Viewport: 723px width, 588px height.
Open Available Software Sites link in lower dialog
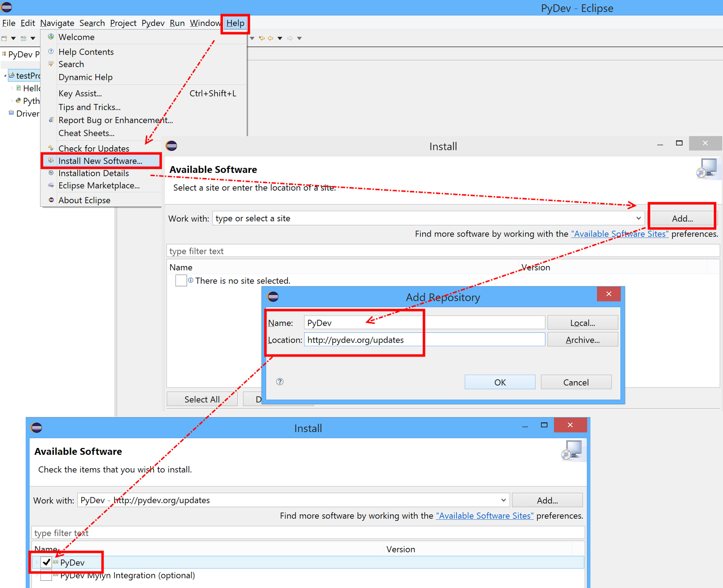point(484,516)
